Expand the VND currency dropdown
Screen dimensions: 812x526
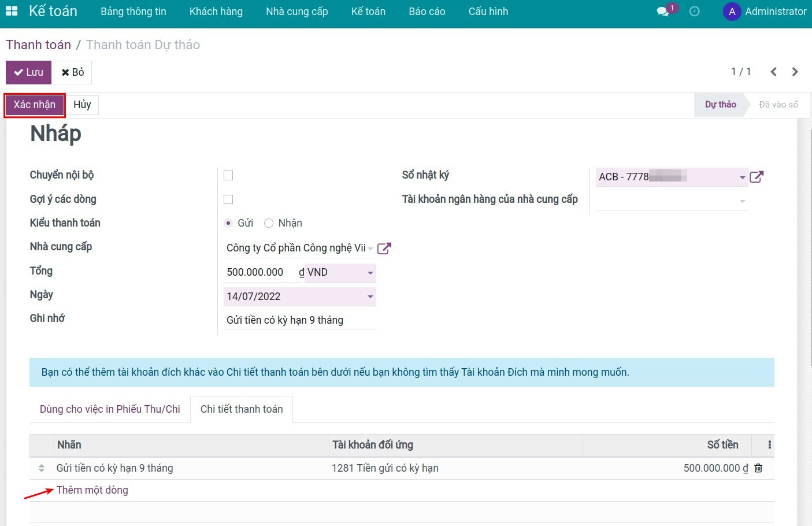click(370, 272)
